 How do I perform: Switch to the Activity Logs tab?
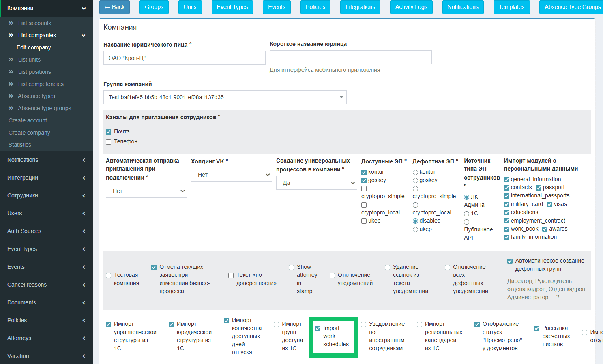411,7
